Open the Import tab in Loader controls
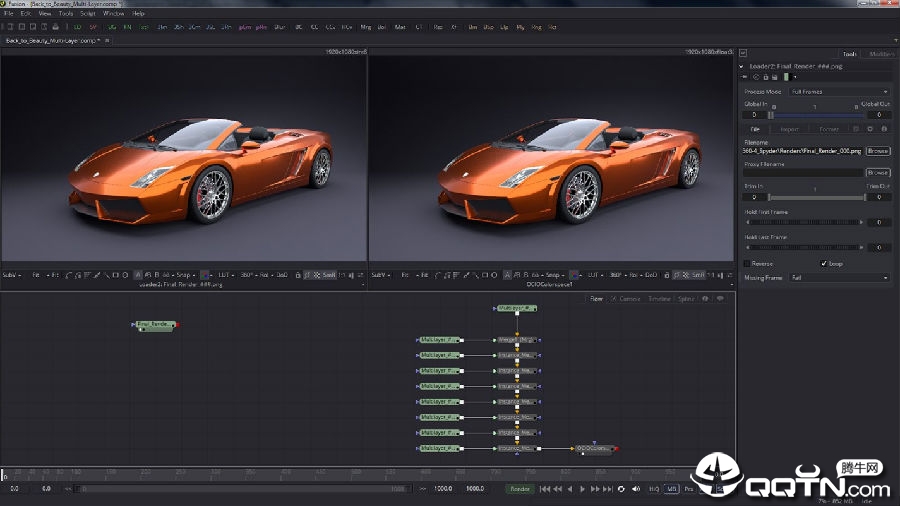The width and height of the screenshot is (900, 506). point(789,129)
